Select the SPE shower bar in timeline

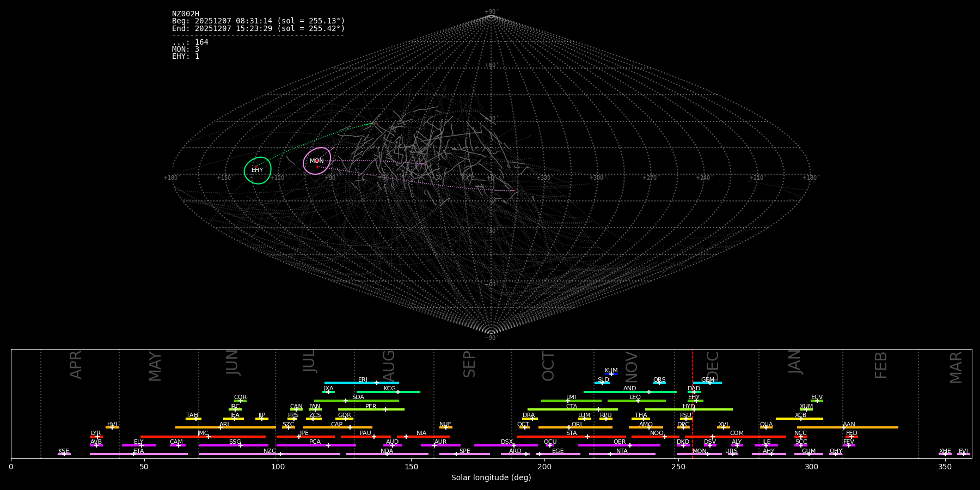coord(464,454)
